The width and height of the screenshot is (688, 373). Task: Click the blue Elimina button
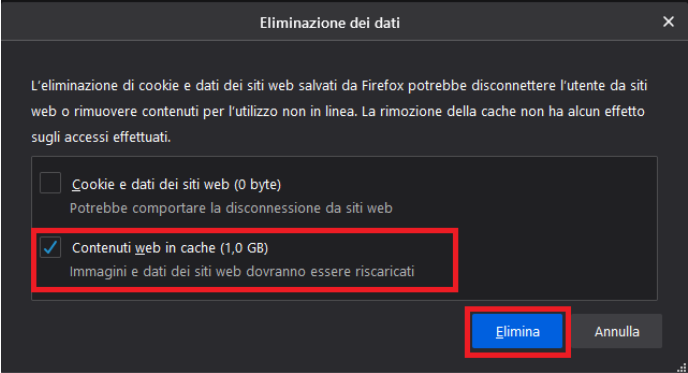(517, 331)
